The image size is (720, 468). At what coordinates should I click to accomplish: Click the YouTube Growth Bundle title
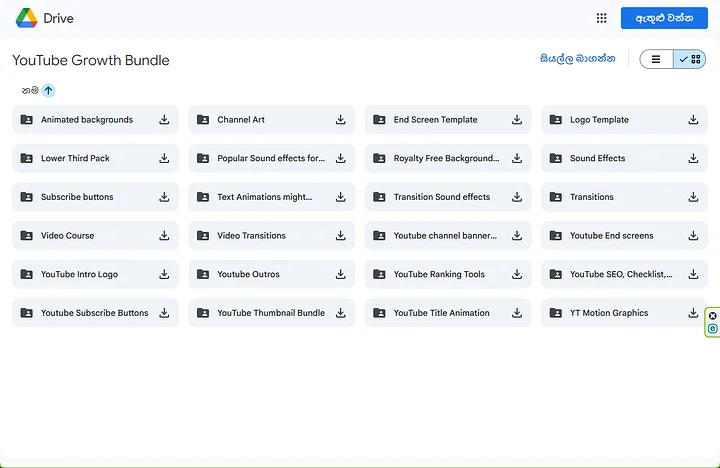pos(91,60)
